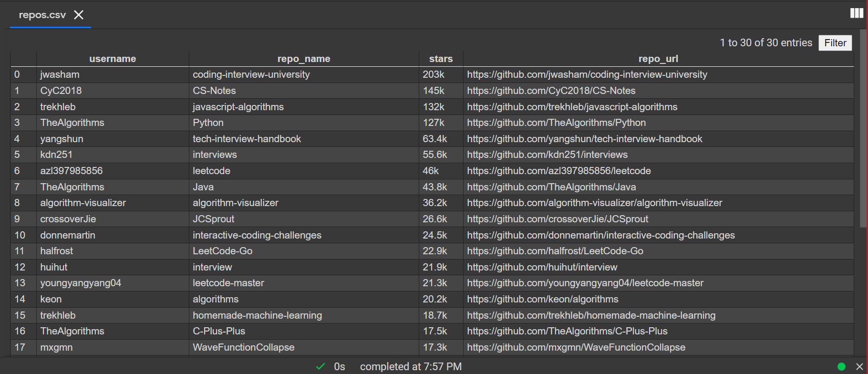868x374 pixels.
Task: Click the completed at 7:57 PM status
Action: pos(411,366)
